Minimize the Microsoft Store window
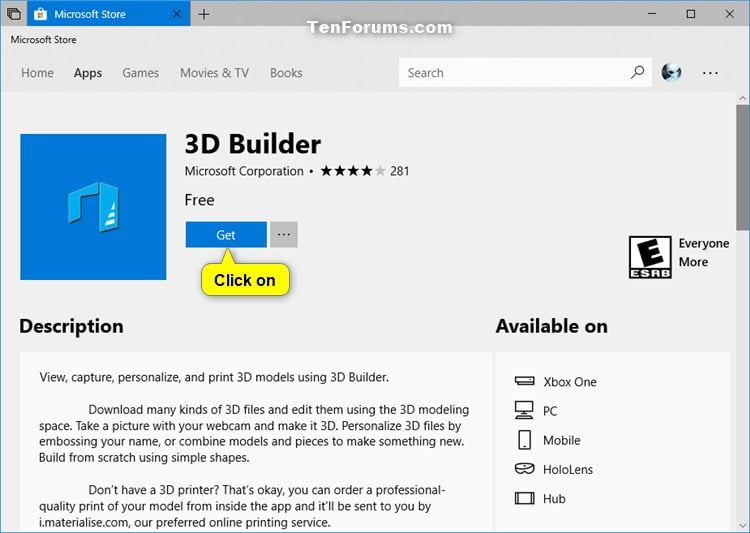Screen dimensions: 750x533 pyautogui.click(x=652, y=14)
